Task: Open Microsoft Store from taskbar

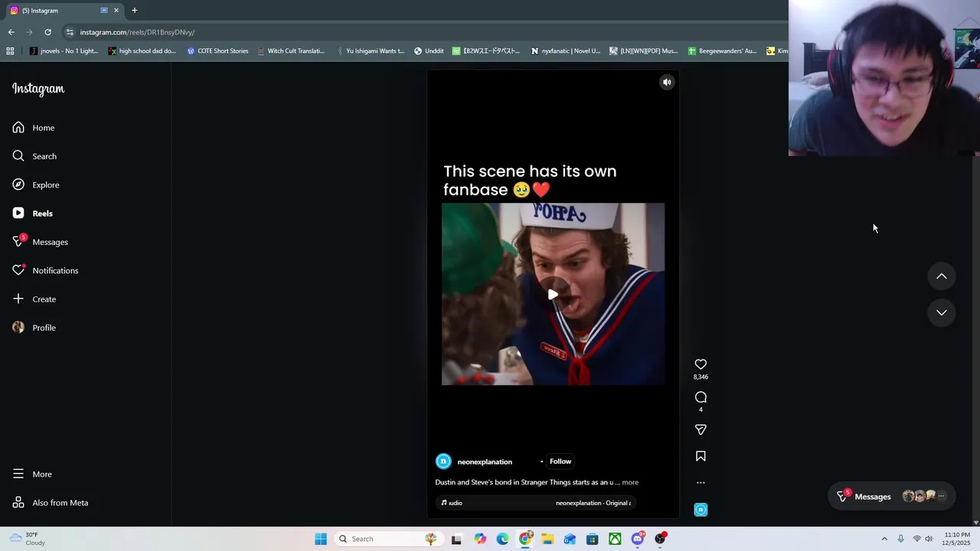Action: tap(592, 539)
